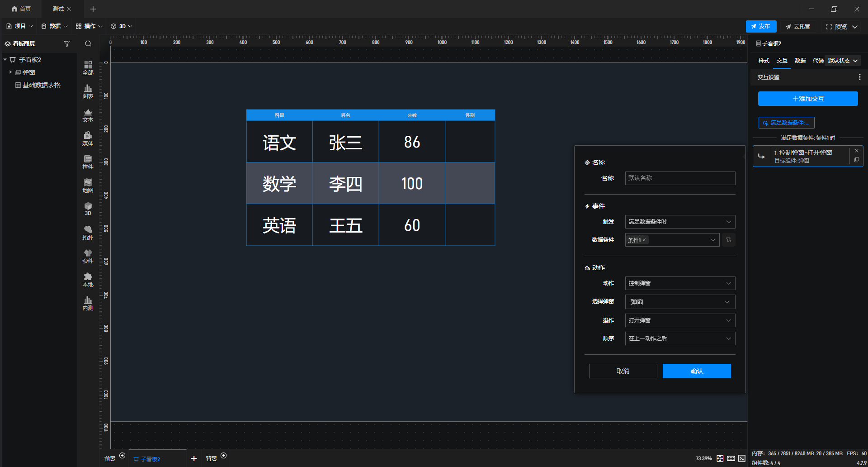The image size is (868, 467).
Task: Toggle the 满足数据条件 interaction chip
Action: pos(786,123)
